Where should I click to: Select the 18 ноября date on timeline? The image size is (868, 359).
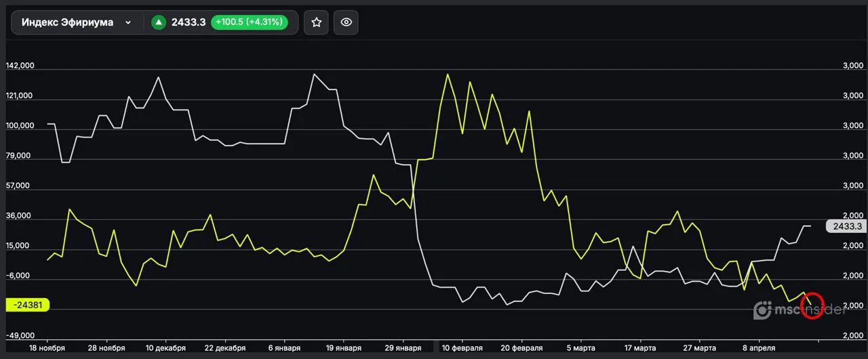pos(46,348)
